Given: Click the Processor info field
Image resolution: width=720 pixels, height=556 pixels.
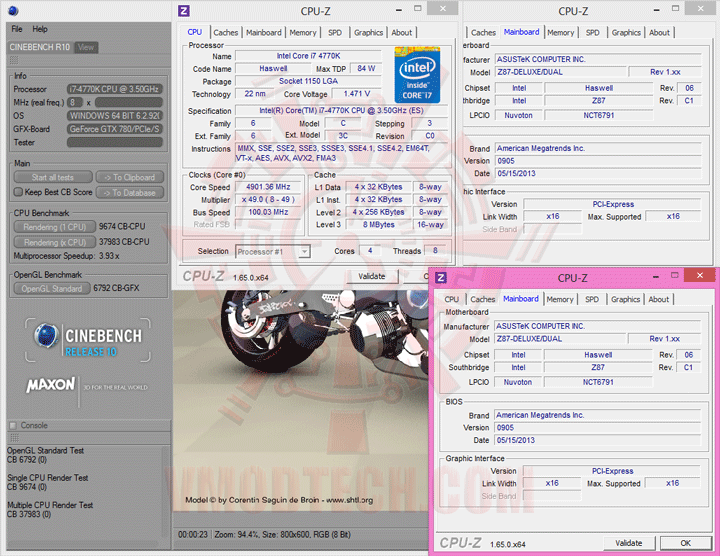Looking at the screenshot, I should click(115, 89).
